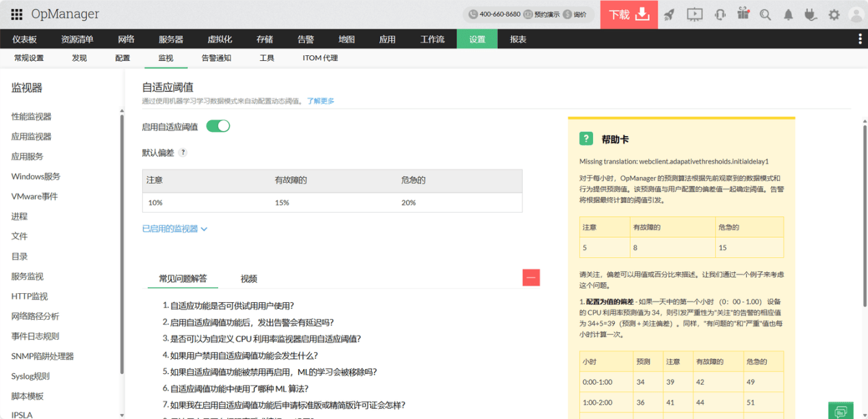Expand the 已启用的监视器 dropdown
The image size is (868, 419).
pyautogui.click(x=174, y=229)
